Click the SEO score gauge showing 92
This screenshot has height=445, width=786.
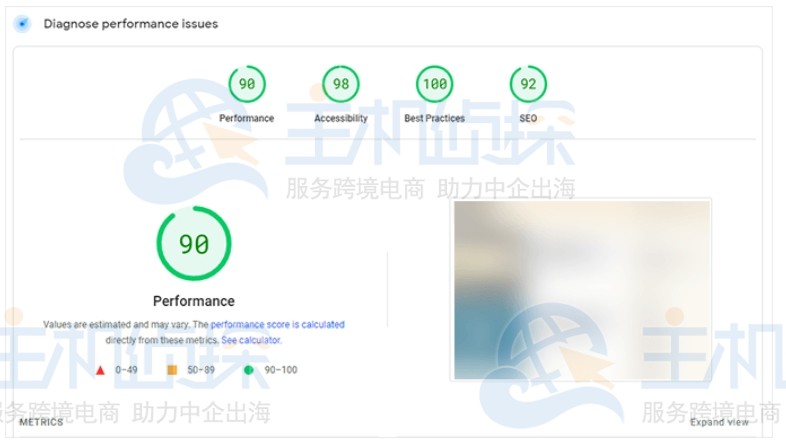tap(528, 84)
